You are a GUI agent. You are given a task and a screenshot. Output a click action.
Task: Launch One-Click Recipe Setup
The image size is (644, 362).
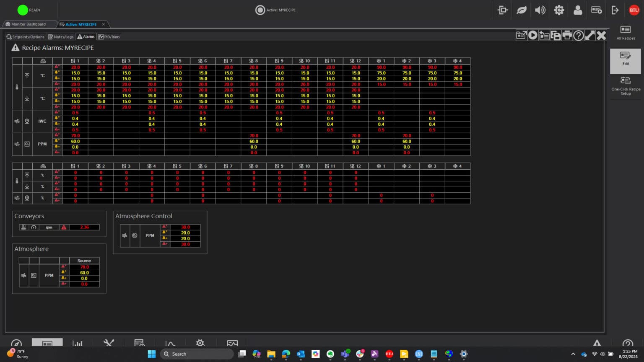625,86
